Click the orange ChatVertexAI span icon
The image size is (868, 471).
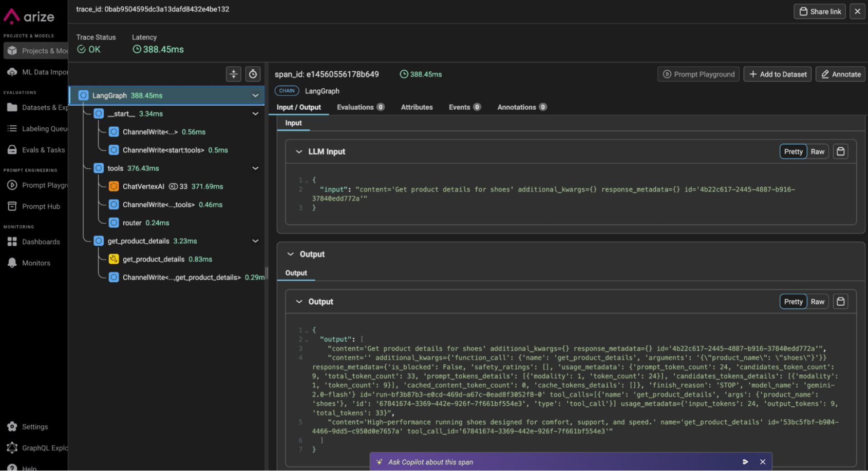114,186
